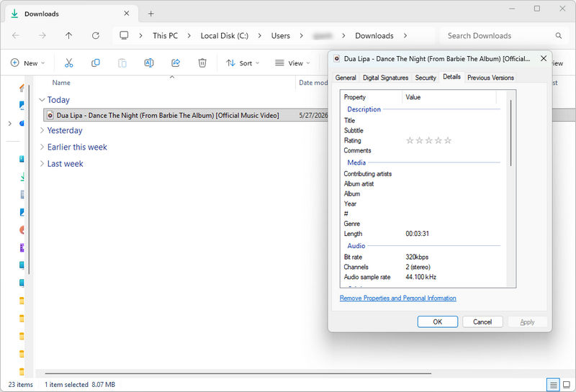This screenshot has width=576, height=392.
Task: Click the Copy icon in toolbar
Action: coord(96,63)
